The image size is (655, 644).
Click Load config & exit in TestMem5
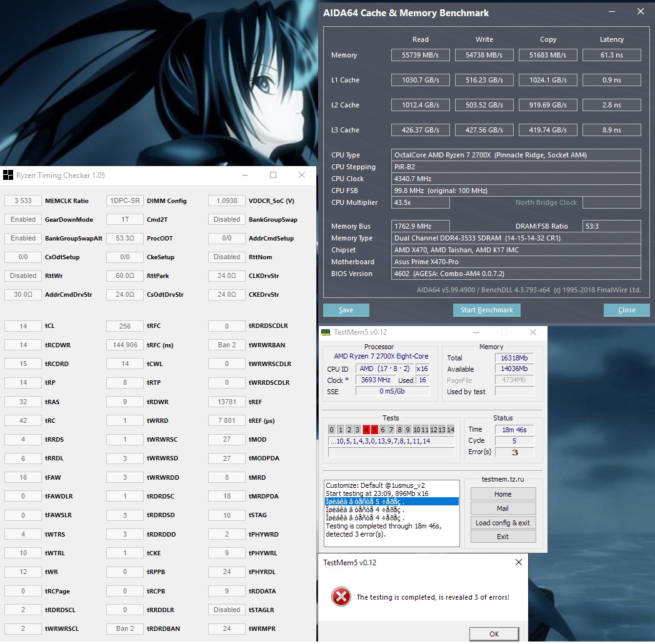click(x=503, y=523)
